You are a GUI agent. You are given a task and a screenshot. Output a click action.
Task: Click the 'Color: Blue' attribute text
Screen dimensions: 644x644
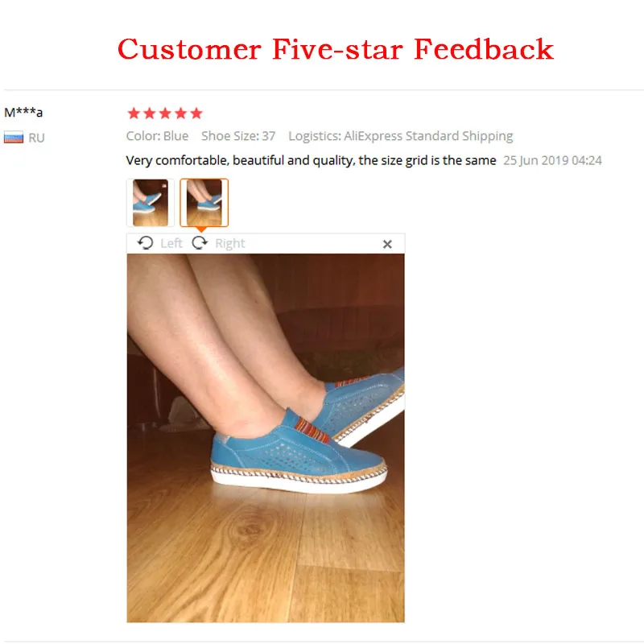coord(157,136)
